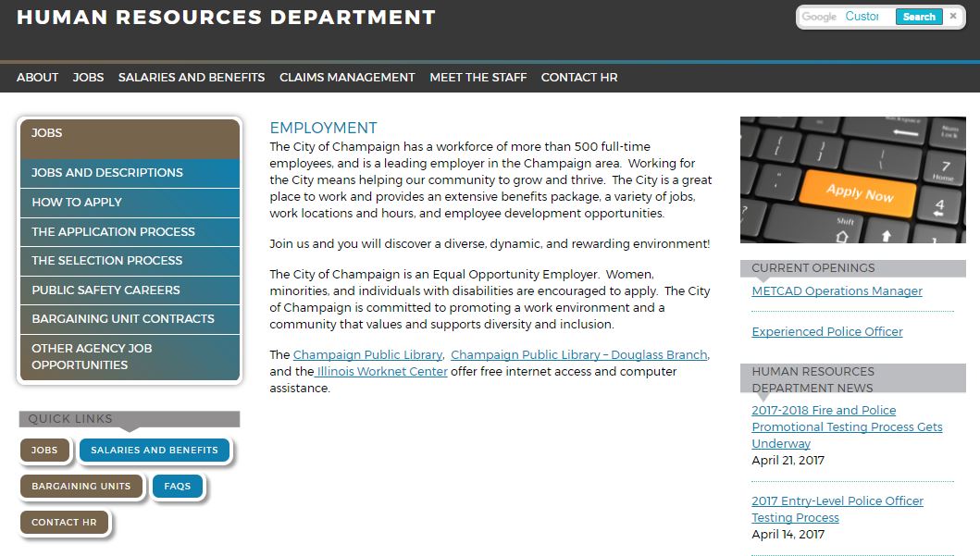Clear the search box with the X icon

pyautogui.click(x=953, y=17)
